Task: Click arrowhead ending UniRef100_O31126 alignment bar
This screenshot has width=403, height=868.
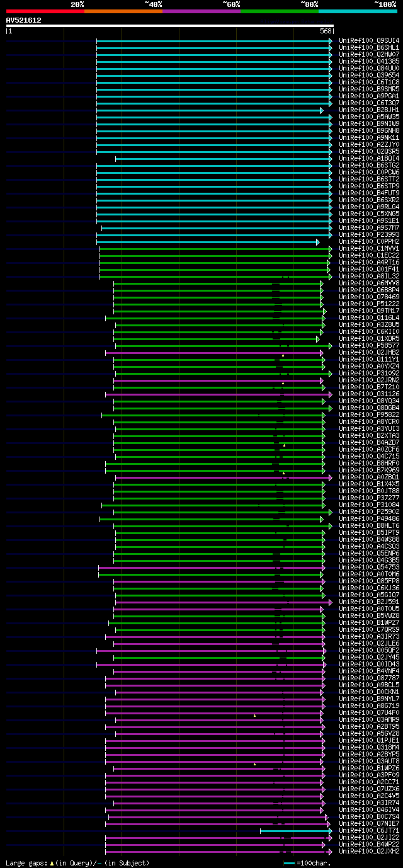Action: pyautogui.click(x=330, y=394)
